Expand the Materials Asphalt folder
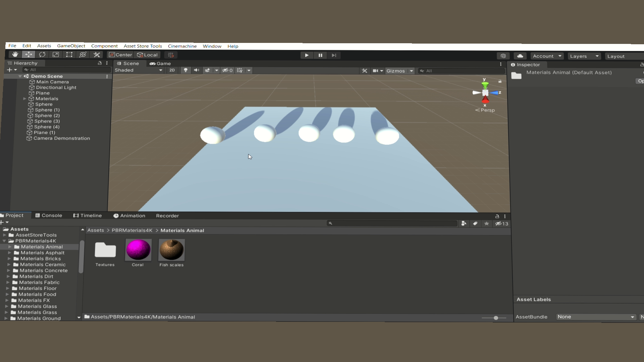 click(x=9, y=253)
